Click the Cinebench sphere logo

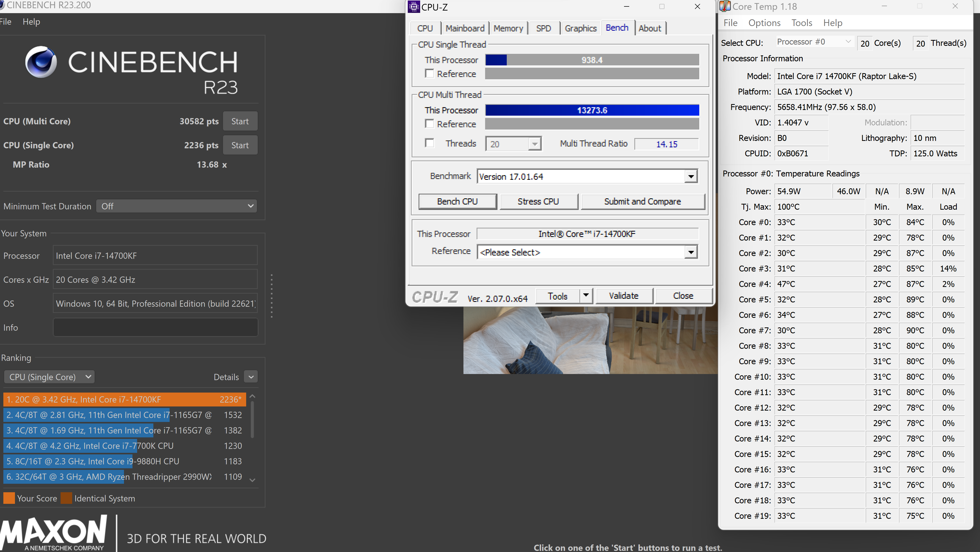click(x=41, y=62)
